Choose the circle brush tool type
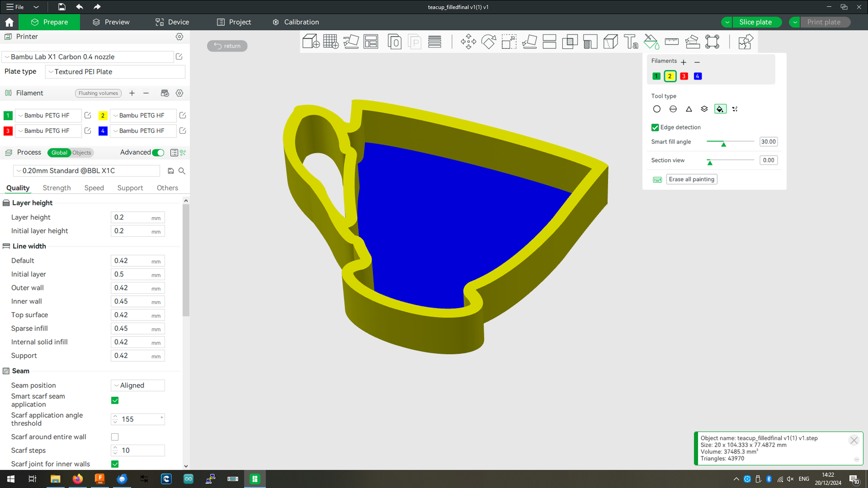The height and width of the screenshot is (488, 868). point(657,109)
